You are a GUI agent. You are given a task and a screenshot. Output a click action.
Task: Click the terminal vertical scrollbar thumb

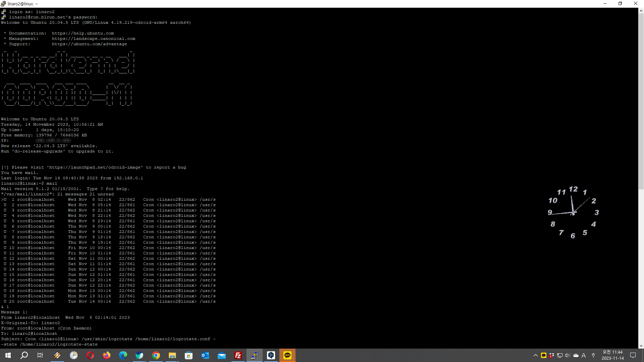[x=641, y=102]
